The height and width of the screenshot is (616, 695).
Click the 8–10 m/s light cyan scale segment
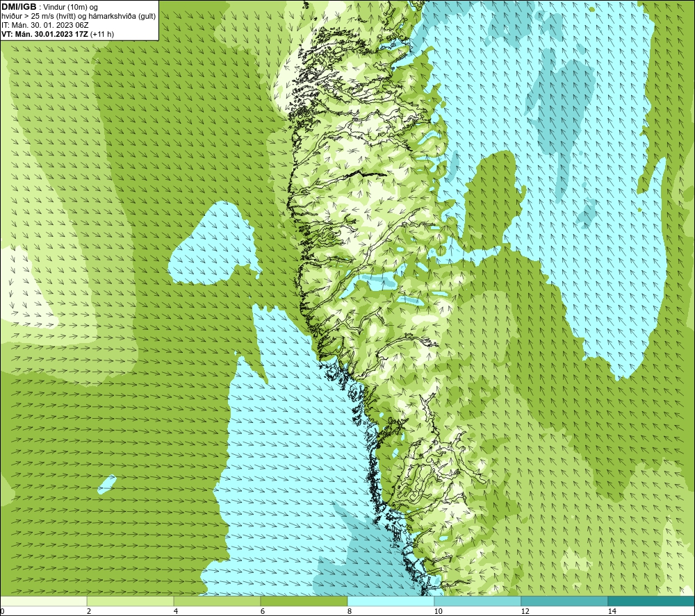[x=391, y=601]
